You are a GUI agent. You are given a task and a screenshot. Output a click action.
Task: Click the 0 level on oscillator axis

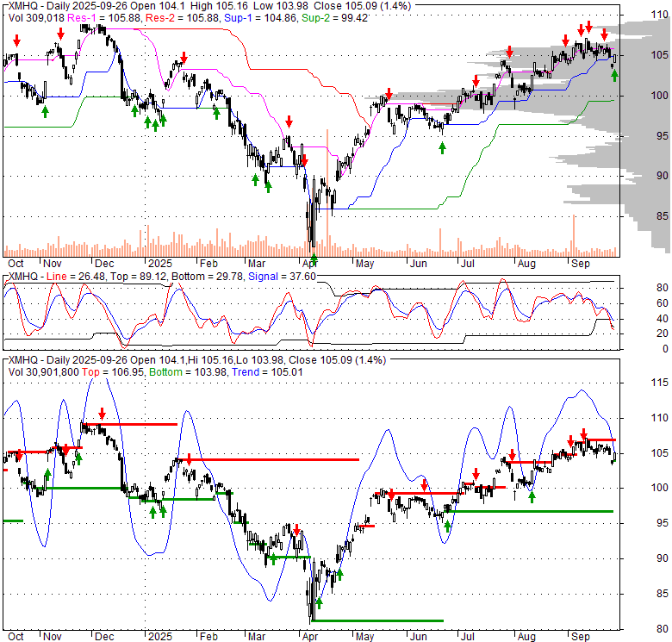(665, 349)
